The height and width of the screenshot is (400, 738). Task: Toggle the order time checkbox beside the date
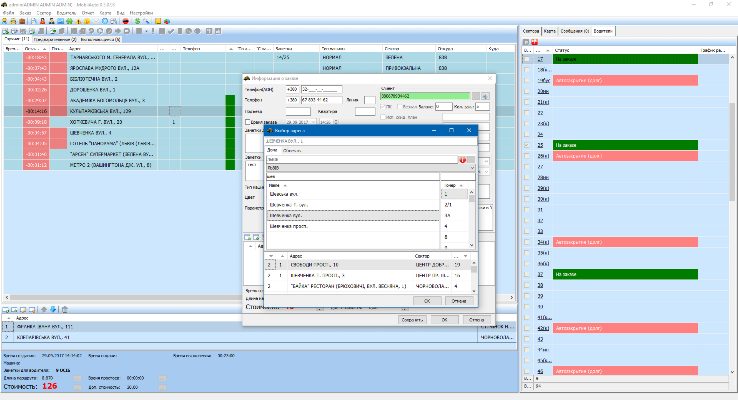[250, 121]
